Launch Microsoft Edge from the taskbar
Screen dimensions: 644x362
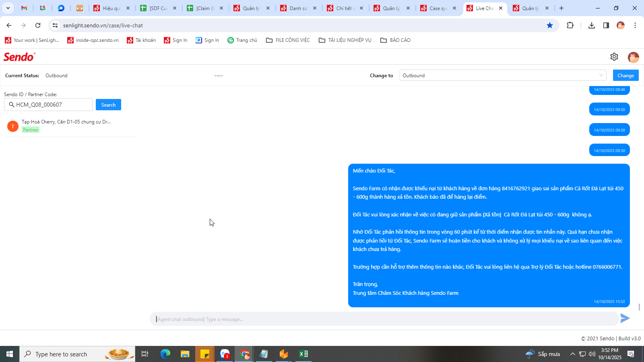click(165, 354)
